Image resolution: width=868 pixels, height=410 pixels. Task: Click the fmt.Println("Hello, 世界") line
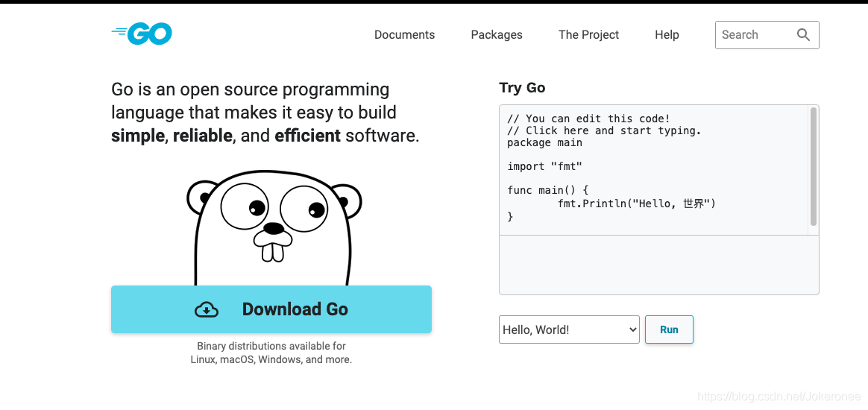[637, 204]
